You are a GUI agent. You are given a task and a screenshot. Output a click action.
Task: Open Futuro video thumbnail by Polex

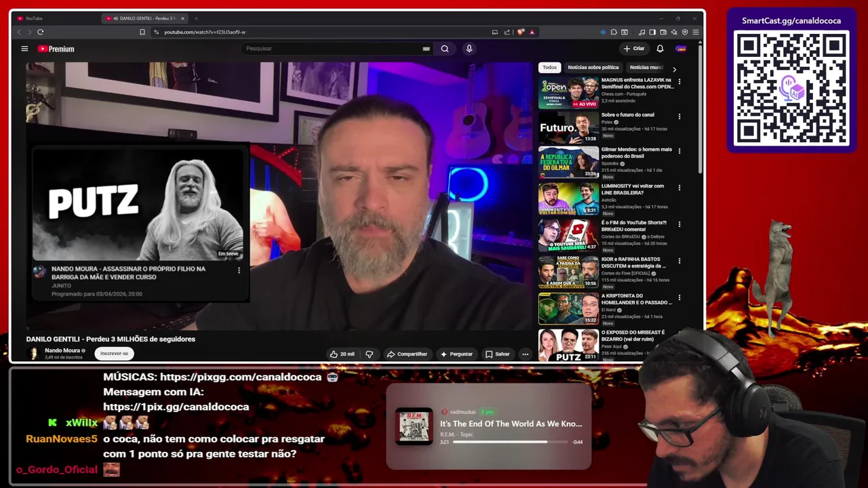click(x=569, y=127)
